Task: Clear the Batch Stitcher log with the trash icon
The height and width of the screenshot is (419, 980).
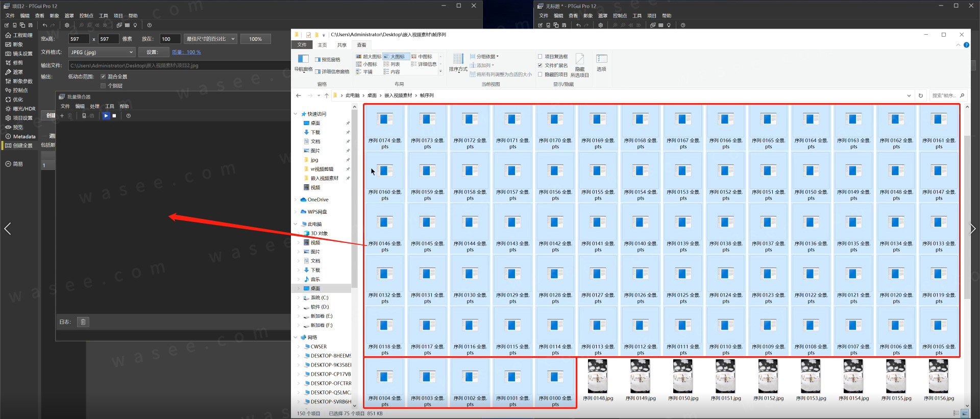Action: click(x=83, y=322)
